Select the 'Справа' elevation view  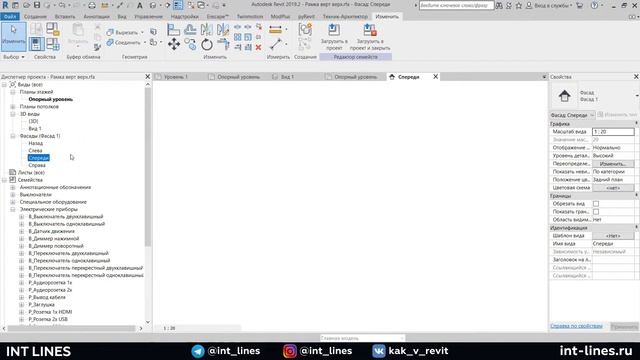tap(37, 165)
